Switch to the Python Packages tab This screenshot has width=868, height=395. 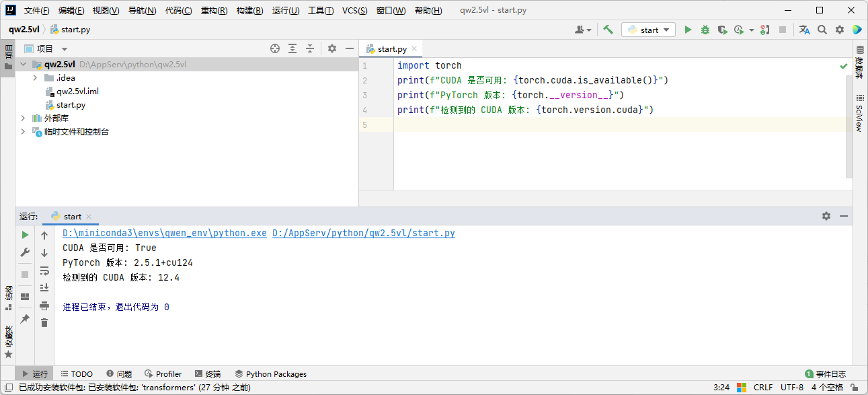[x=270, y=374]
